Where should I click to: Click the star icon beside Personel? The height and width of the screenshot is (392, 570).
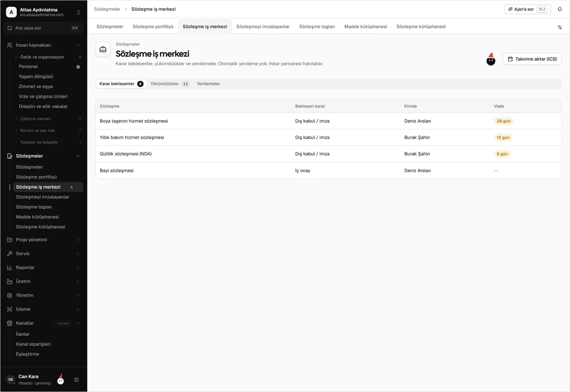(x=78, y=67)
